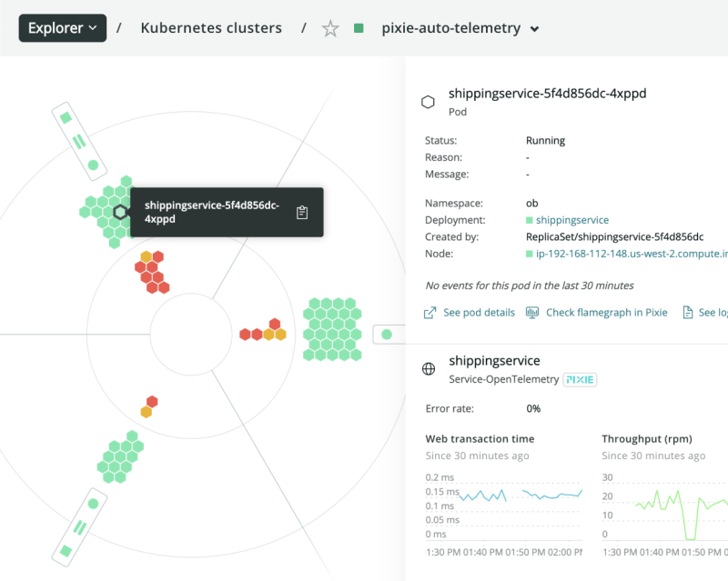
Task: Select the outlined shippingservice pod hexagon
Action: (120, 213)
